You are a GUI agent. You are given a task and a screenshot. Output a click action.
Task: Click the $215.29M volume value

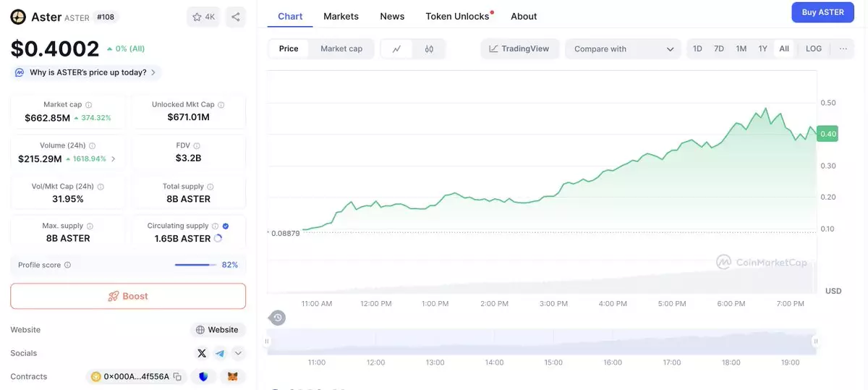point(40,158)
